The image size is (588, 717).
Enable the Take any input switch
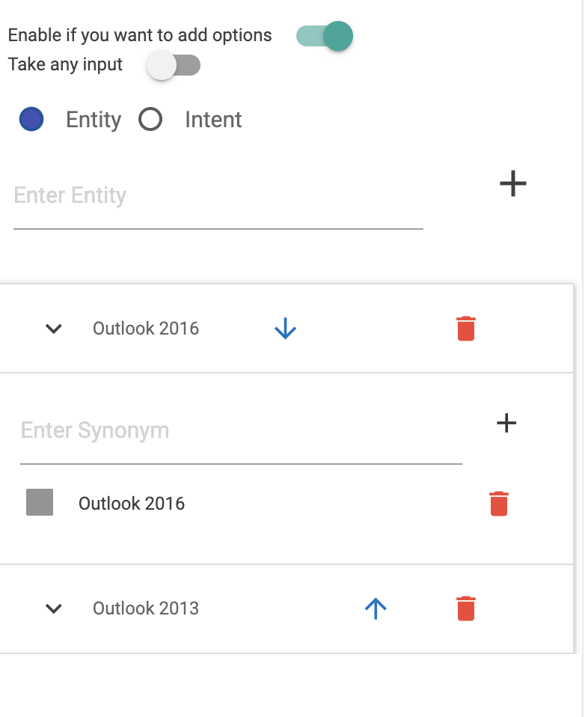click(x=174, y=65)
